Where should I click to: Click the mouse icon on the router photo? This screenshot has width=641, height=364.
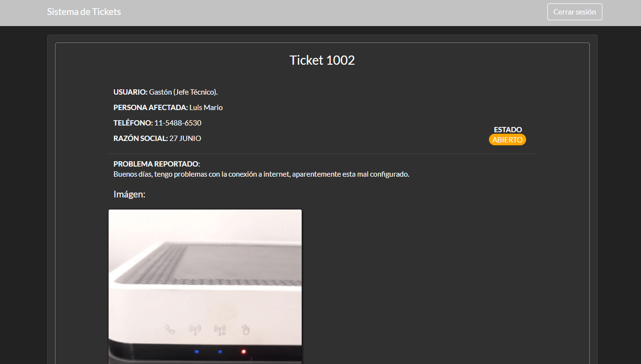[246, 330]
